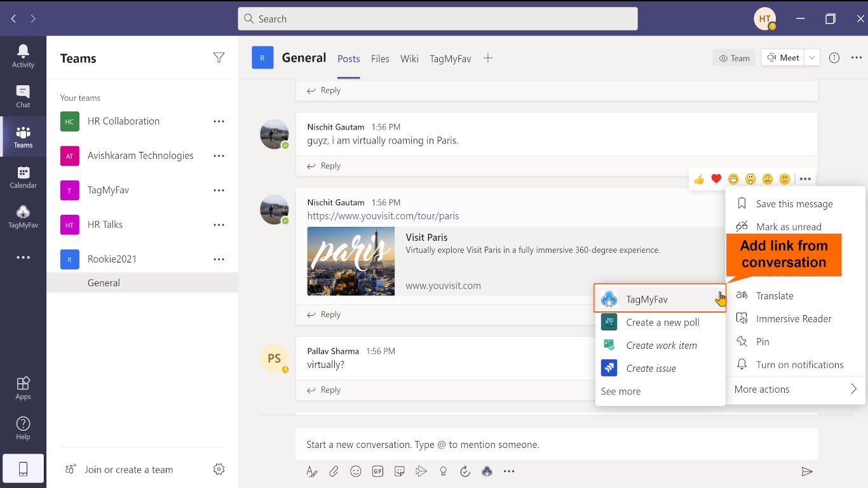The height and width of the screenshot is (488, 868).
Task: Expand the More actions submenu
Action: coord(796,390)
